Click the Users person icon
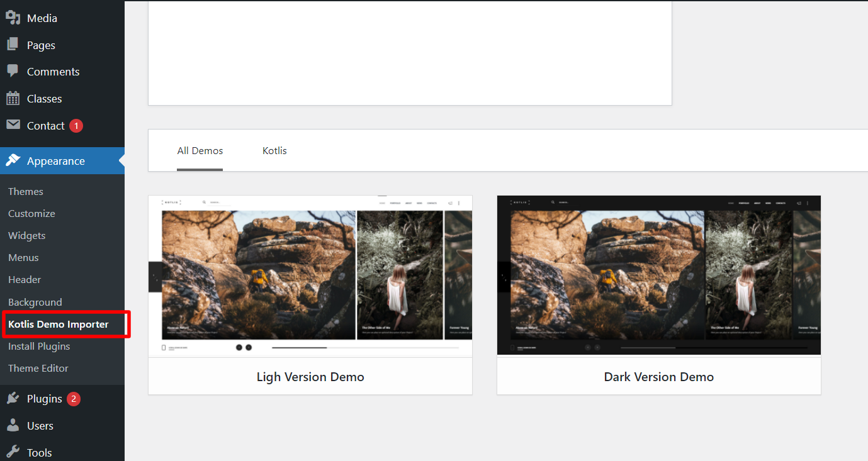Image resolution: width=868 pixels, height=461 pixels. click(x=13, y=426)
